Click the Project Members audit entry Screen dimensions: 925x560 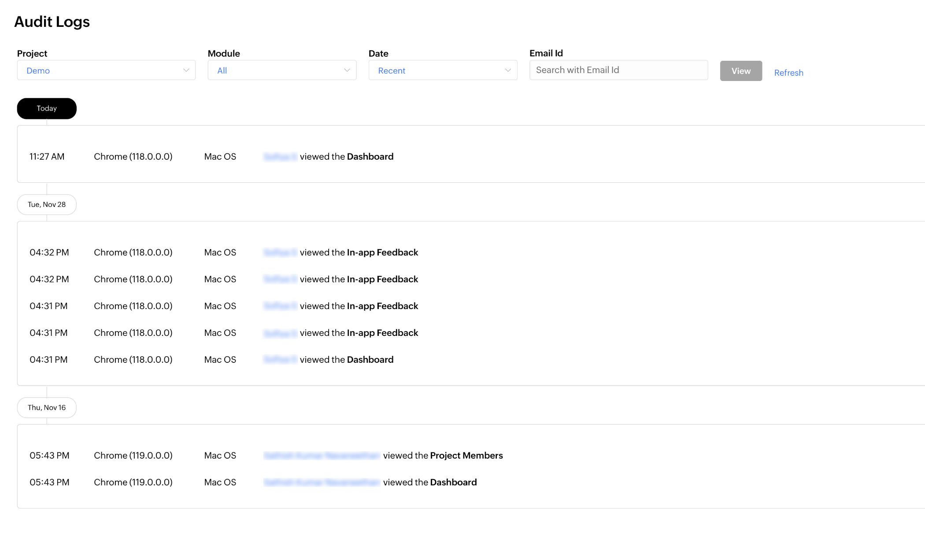tap(466, 455)
